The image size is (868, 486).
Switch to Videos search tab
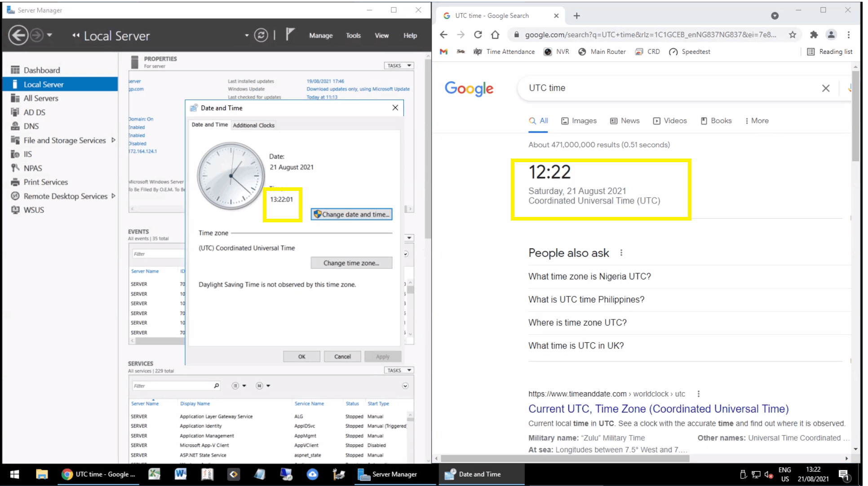[669, 121]
